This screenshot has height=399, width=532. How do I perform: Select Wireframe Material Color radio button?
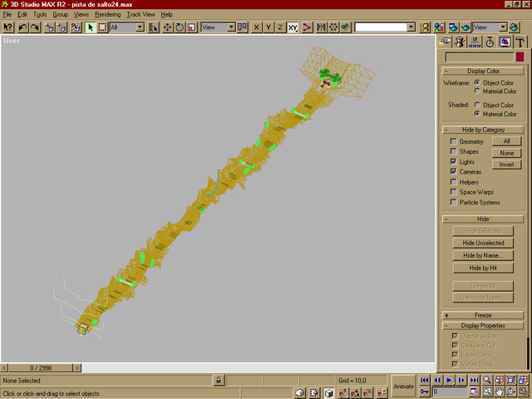click(x=477, y=91)
